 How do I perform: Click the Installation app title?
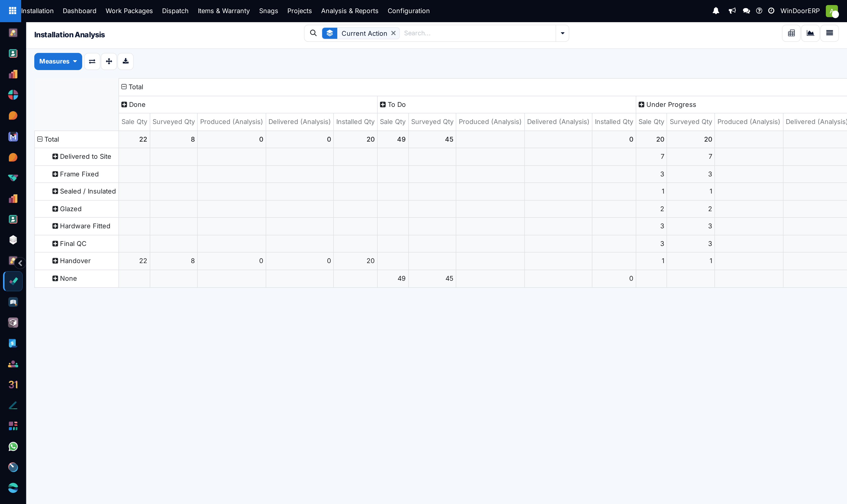[37, 11]
